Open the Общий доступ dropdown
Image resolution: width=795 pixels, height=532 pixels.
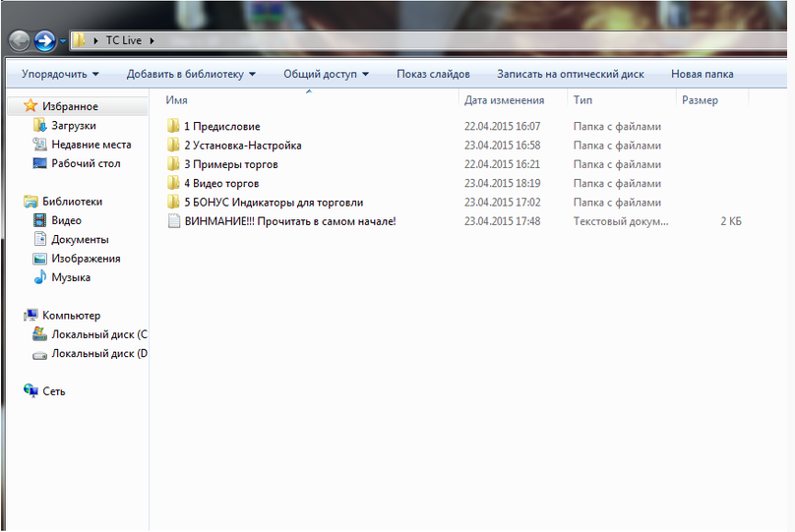point(326,74)
